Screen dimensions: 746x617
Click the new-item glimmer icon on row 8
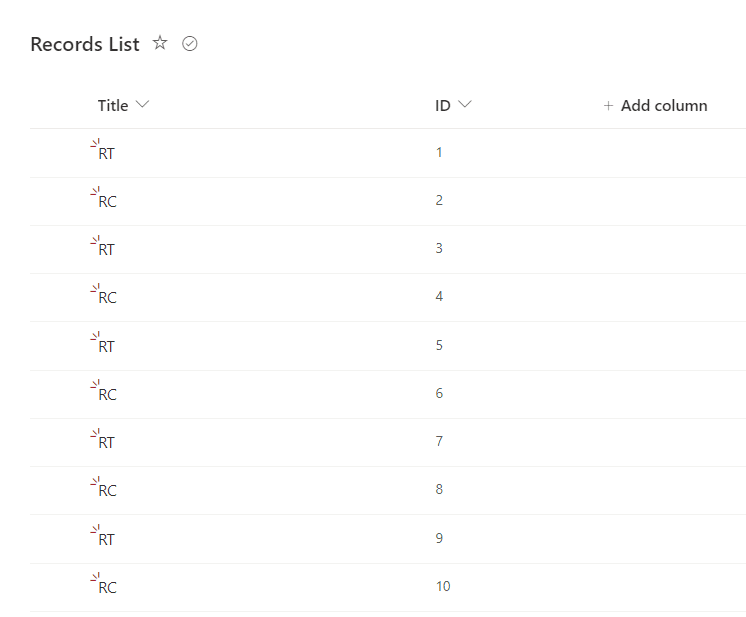pyautogui.click(x=95, y=482)
